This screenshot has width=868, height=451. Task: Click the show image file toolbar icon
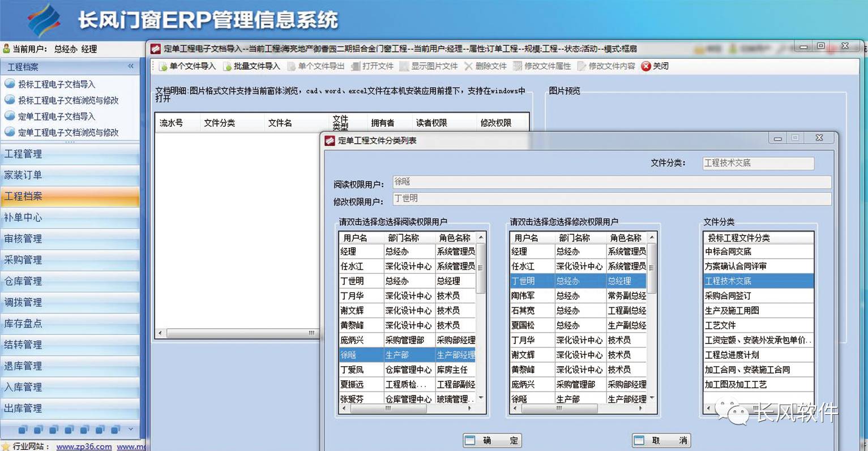[x=404, y=66]
